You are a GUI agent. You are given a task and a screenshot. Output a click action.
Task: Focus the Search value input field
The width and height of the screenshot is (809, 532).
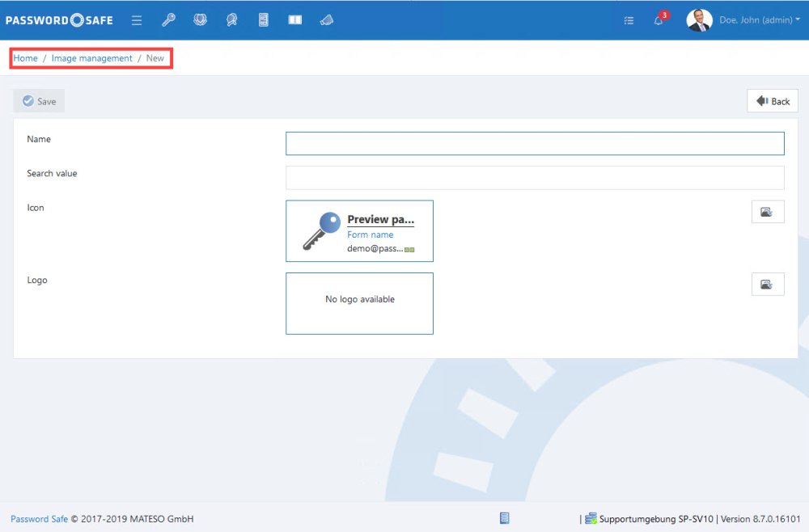click(535, 177)
